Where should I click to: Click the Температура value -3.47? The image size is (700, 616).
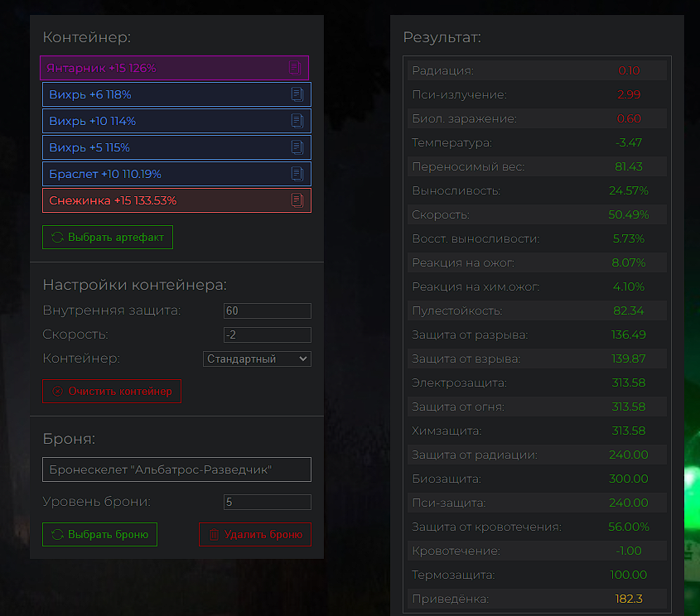629,142
